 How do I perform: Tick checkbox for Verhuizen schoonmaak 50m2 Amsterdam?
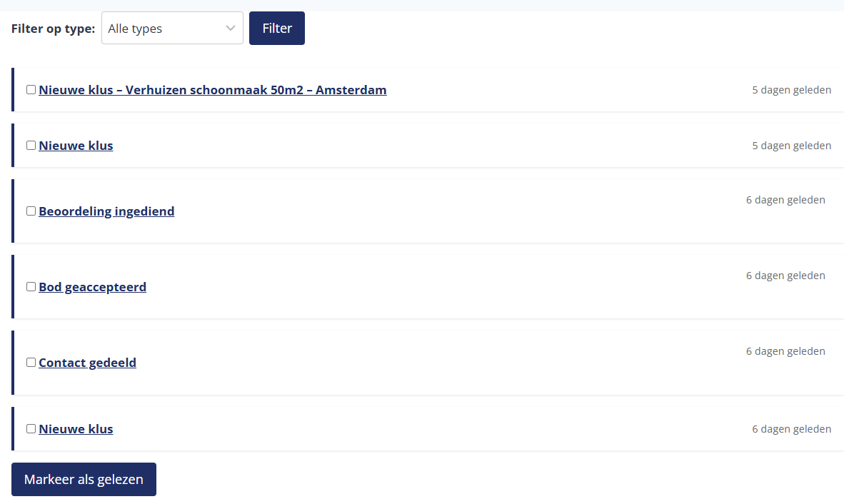[31, 90]
